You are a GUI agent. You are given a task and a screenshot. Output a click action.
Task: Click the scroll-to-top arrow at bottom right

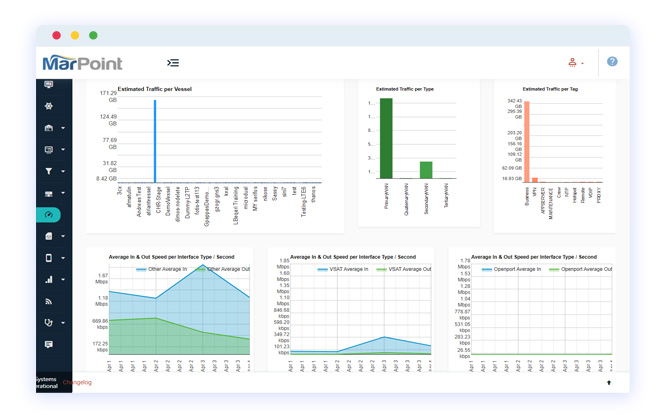click(609, 382)
